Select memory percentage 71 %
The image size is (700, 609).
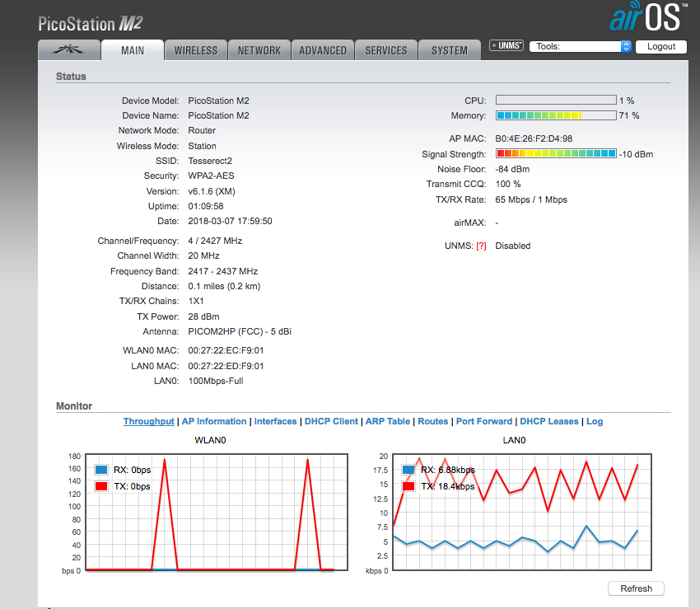[x=629, y=115]
